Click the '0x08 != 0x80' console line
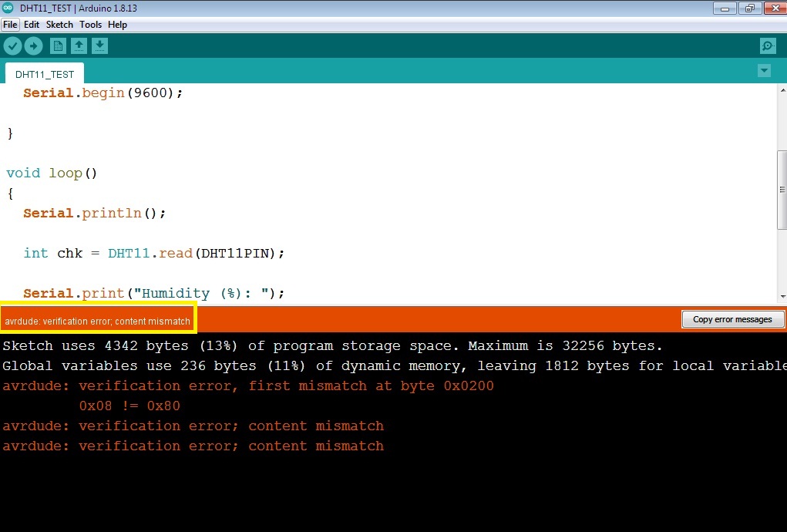 [x=129, y=406]
